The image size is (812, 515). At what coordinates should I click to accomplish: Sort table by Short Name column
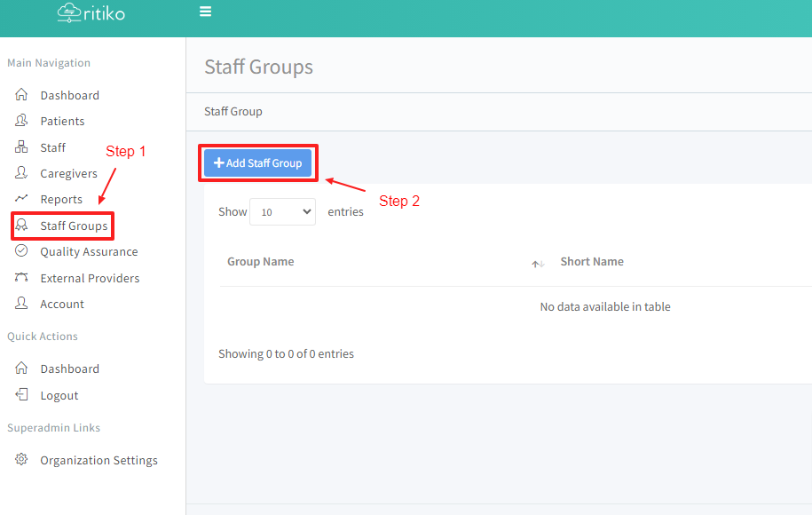point(592,262)
